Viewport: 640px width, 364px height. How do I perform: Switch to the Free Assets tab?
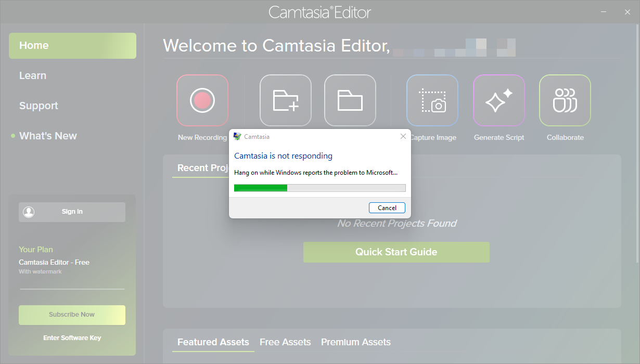285,342
